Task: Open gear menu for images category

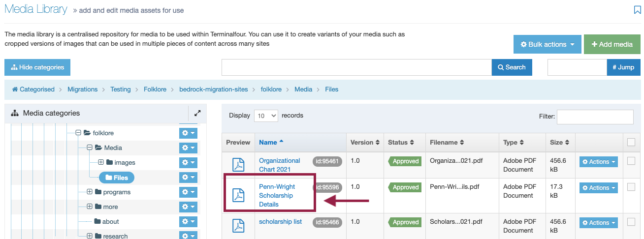Action: 188,162
